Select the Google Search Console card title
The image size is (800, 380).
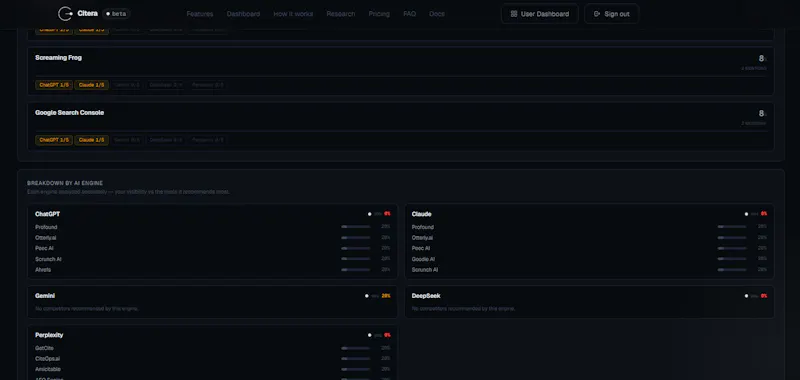coord(69,112)
